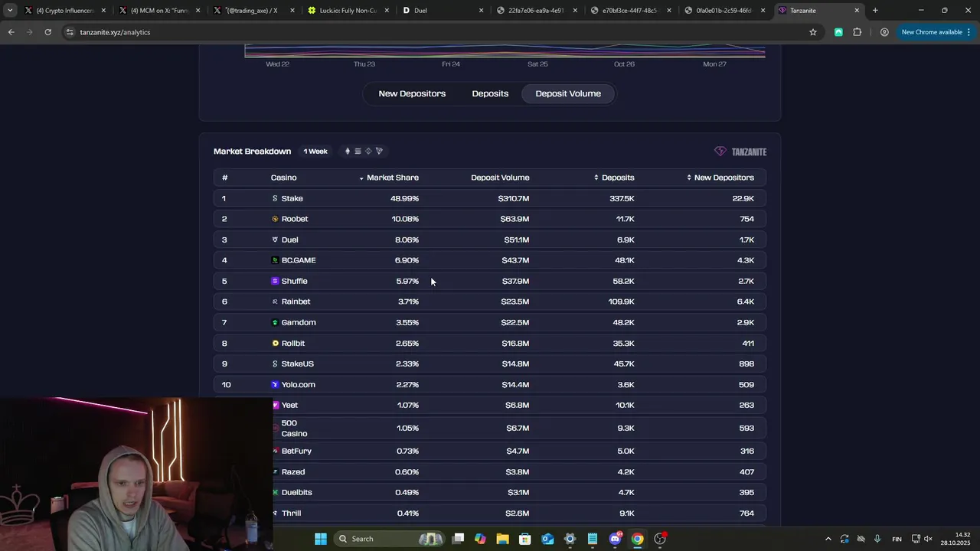Screen dimensions: 980x551
Task: Show the New Depositors chart
Action: click(x=412, y=93)
